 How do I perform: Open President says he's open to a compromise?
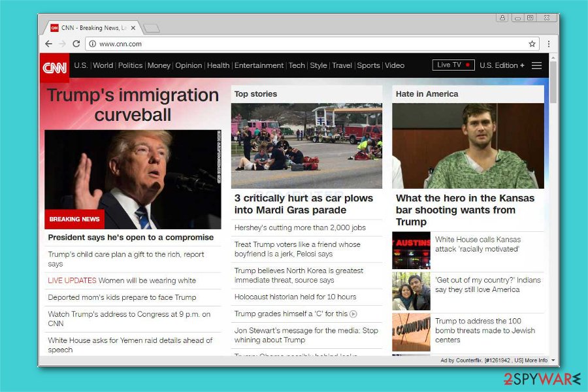point(131,237)
